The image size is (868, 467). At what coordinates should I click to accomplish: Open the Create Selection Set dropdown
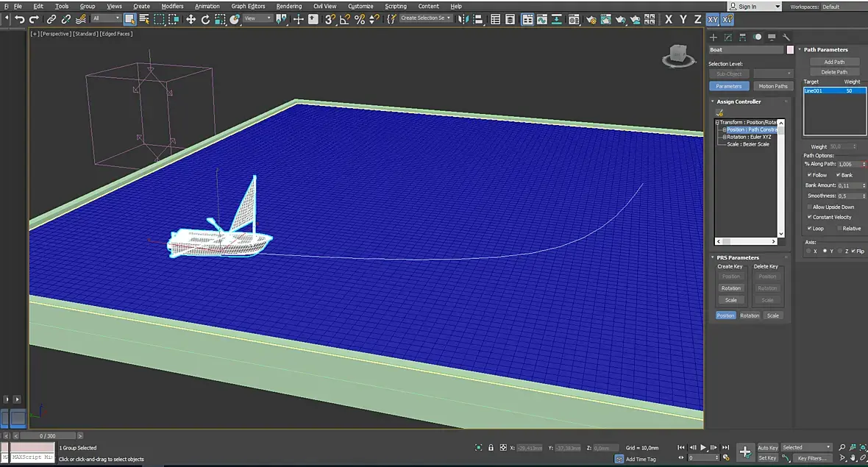425,18
